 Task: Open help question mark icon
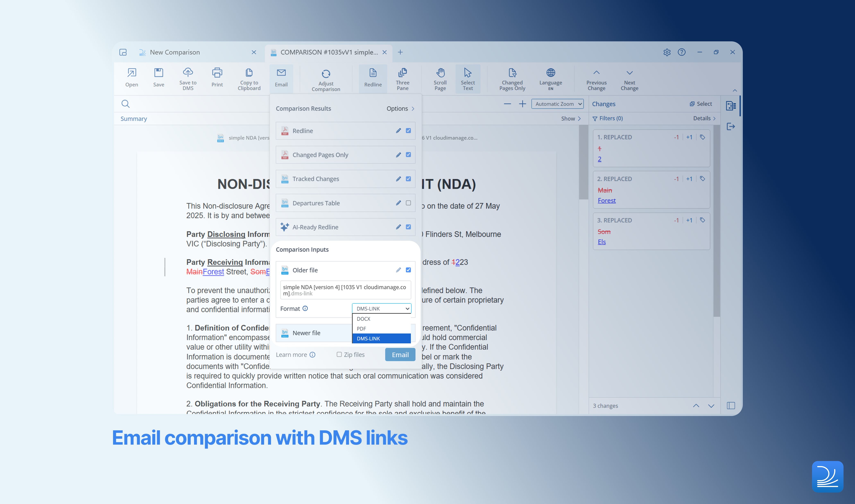click(682, 52)
